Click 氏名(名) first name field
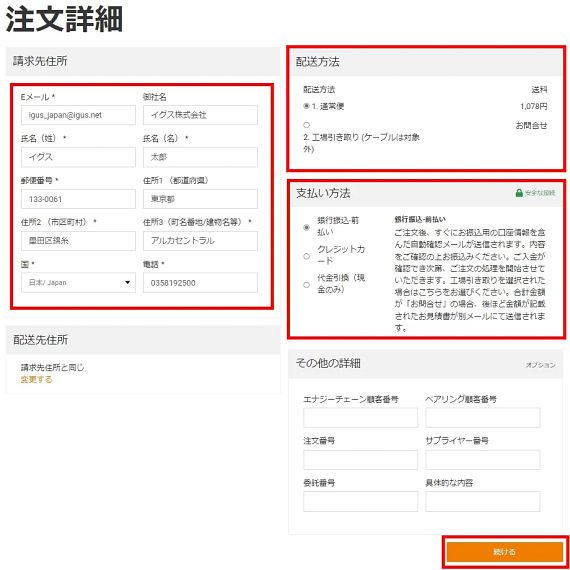This screenshot has width=570, height=570. pos(200,157)
